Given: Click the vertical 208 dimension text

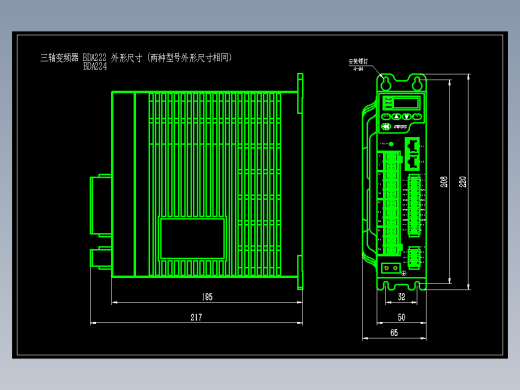Looking at the screenshot, I should [444, 182].
